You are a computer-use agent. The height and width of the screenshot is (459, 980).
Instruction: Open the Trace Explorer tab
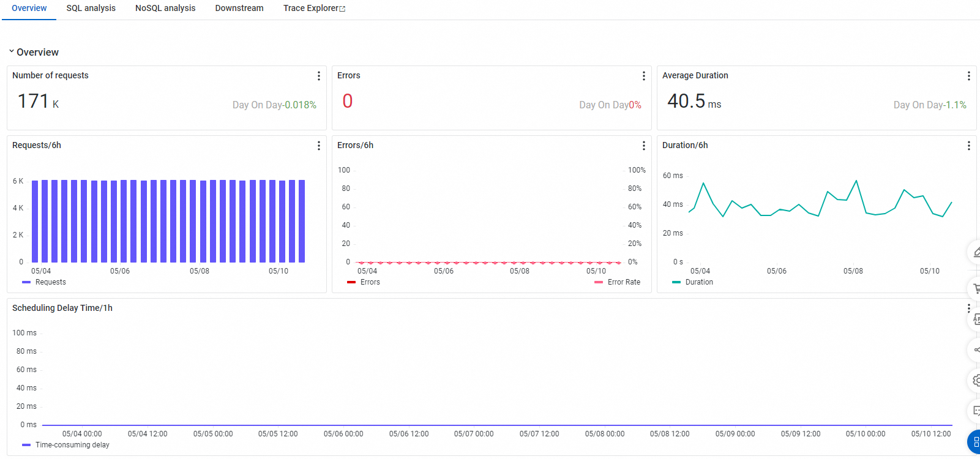311,8
